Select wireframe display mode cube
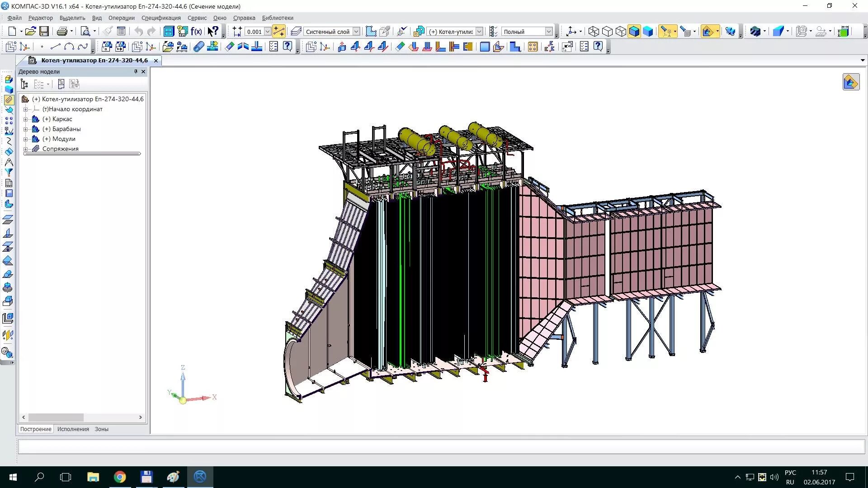 click(x=594, y=31)
